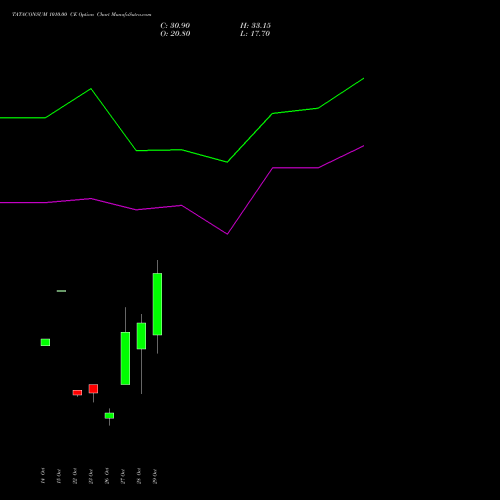Click the 22 Oct date axis label
Image resolution: width=500 pixels, height=500 pixels.
click(x=75, y=476)
